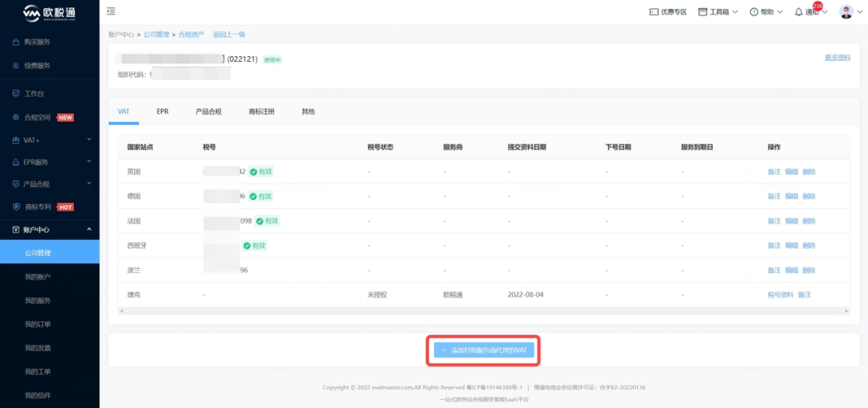Switch to the 商标注册 tab
This screenshot has height=408, width=868.
[261, 112]
